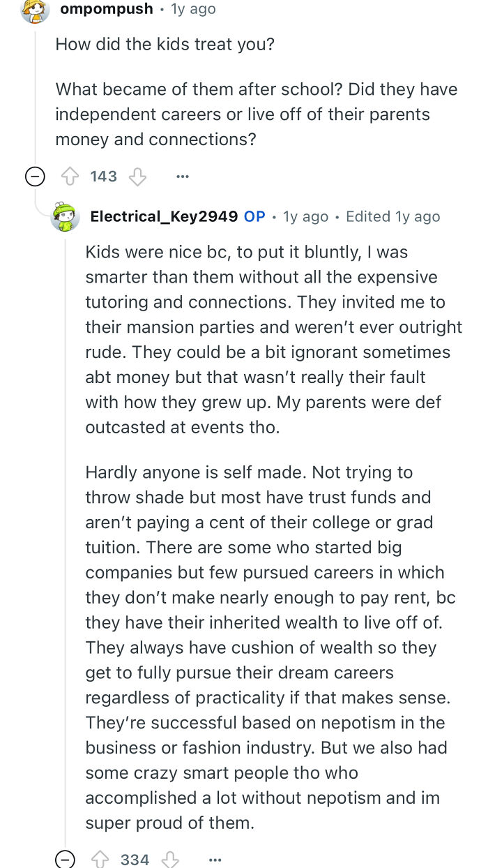
Task: Toggle the downvote on the 334-score reply
Action: [x=171, y=859]
